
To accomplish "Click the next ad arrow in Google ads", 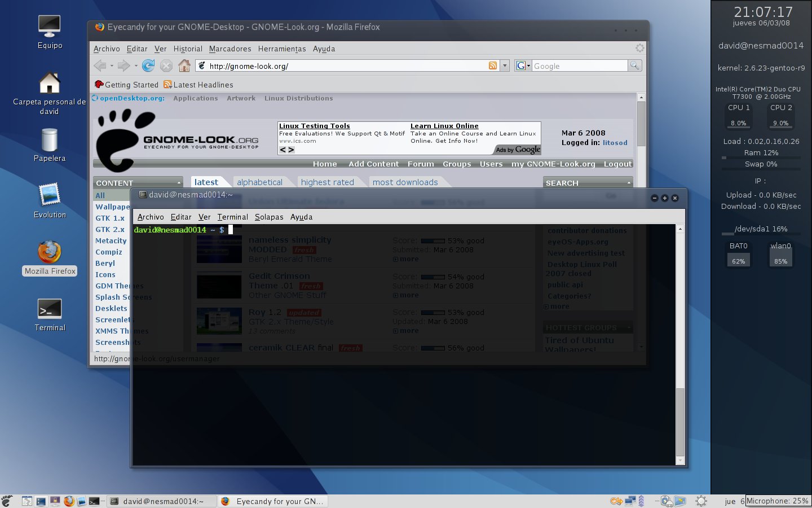I will (x=291, y=150).
